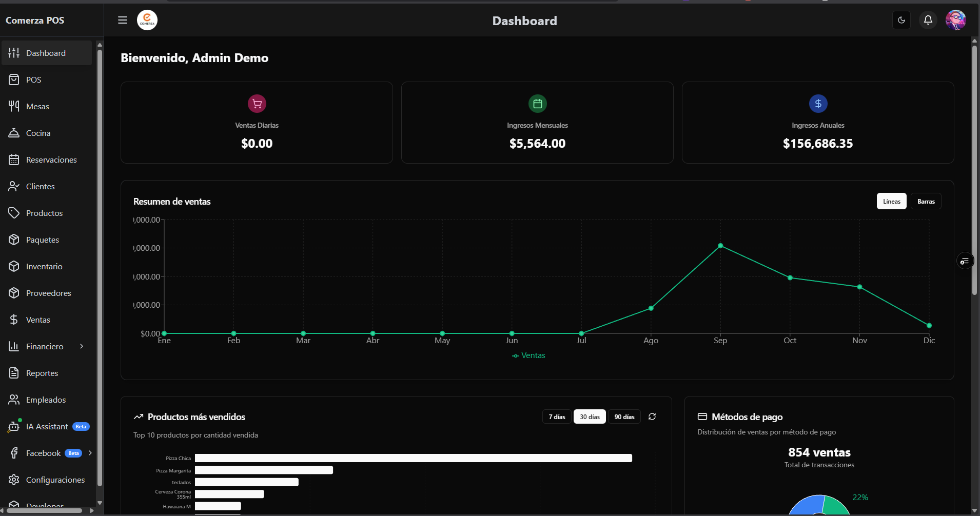980x516 pixels.
Task: Toggle dark mode moon icon
Action: (901, 20)
